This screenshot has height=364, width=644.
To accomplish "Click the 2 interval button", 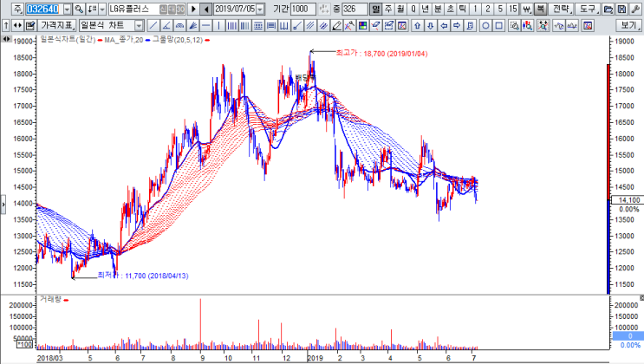I will (x=487, y=9).
